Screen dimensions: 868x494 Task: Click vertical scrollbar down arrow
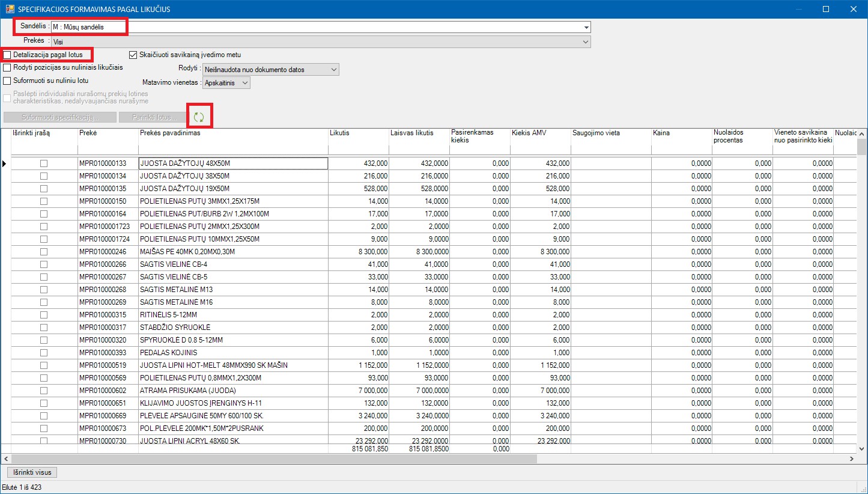(x=862, y=448)
